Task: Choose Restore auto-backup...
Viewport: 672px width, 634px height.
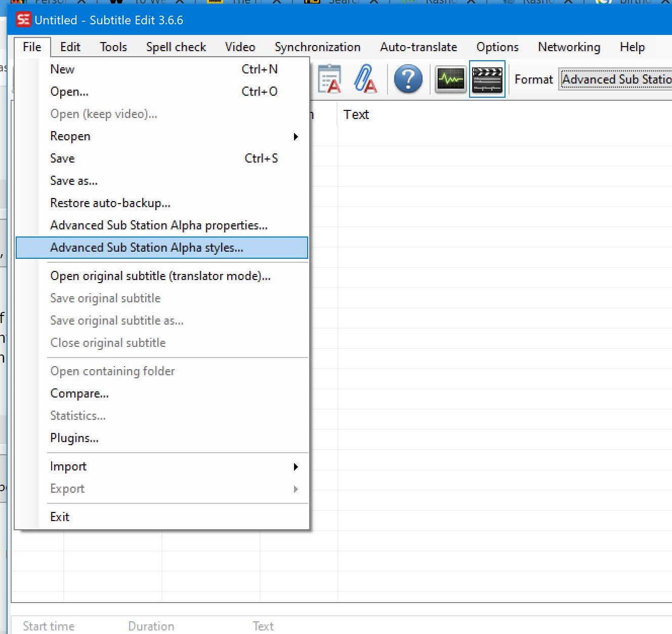Action: pyautogui.click(x=162, y=203)
